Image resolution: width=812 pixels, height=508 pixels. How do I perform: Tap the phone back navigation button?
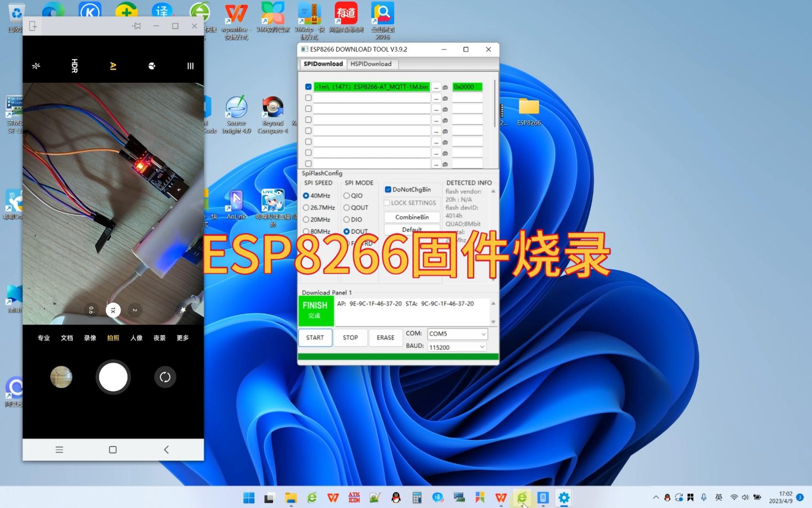[166, 450]
